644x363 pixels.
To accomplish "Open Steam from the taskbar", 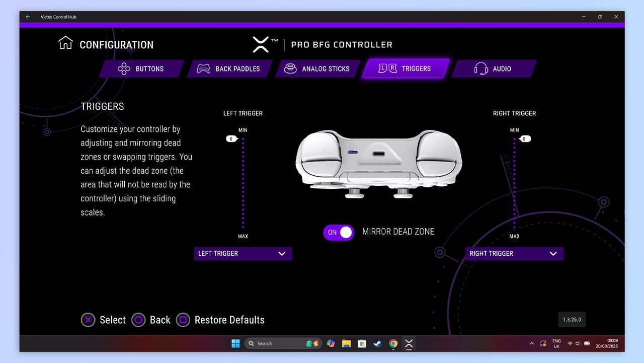I will (377, 343).
